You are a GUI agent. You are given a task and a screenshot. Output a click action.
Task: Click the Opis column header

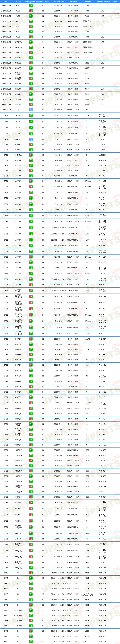coord(115,2)
